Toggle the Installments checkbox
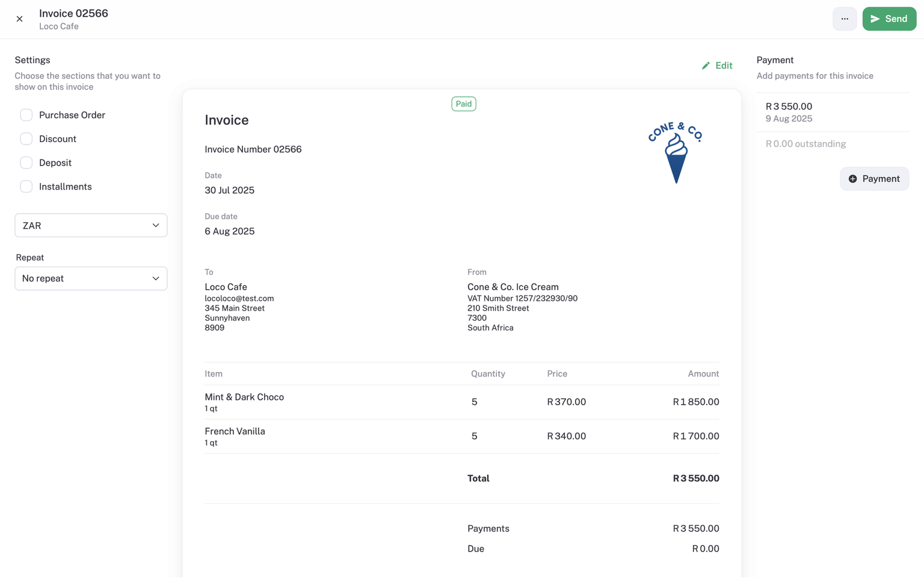This screenshot has width=924, height=578. click(x=26, y=186)
